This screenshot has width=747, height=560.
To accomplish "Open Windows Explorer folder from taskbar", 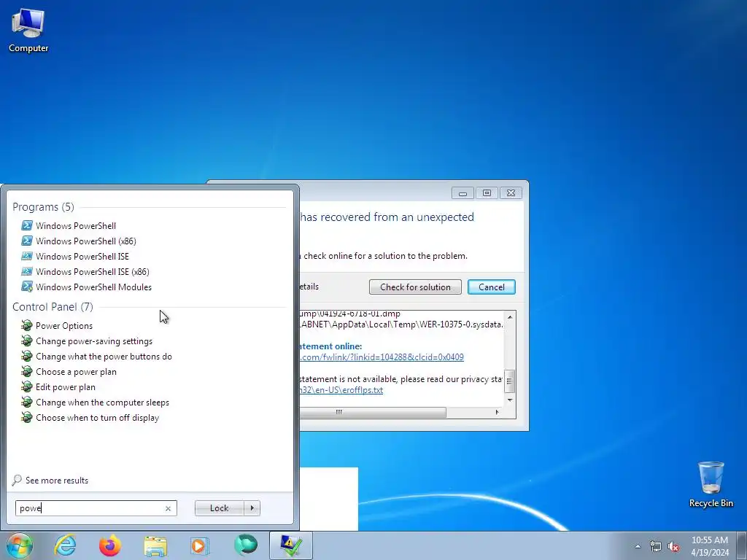I will [155, 545].
